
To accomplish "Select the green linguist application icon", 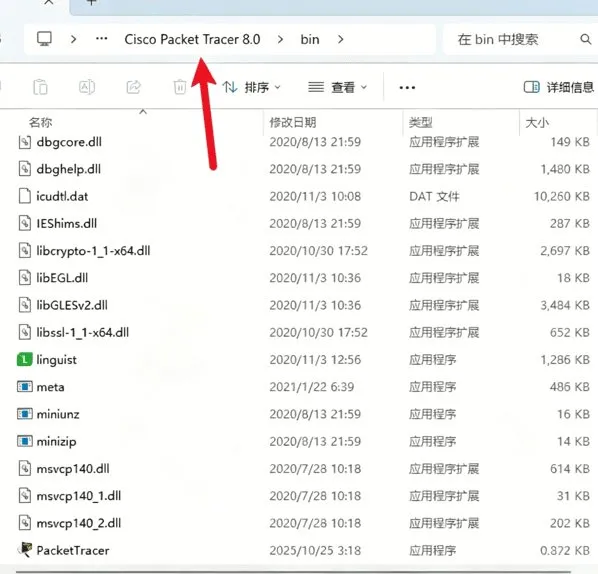I will click(x=25, y=360).
